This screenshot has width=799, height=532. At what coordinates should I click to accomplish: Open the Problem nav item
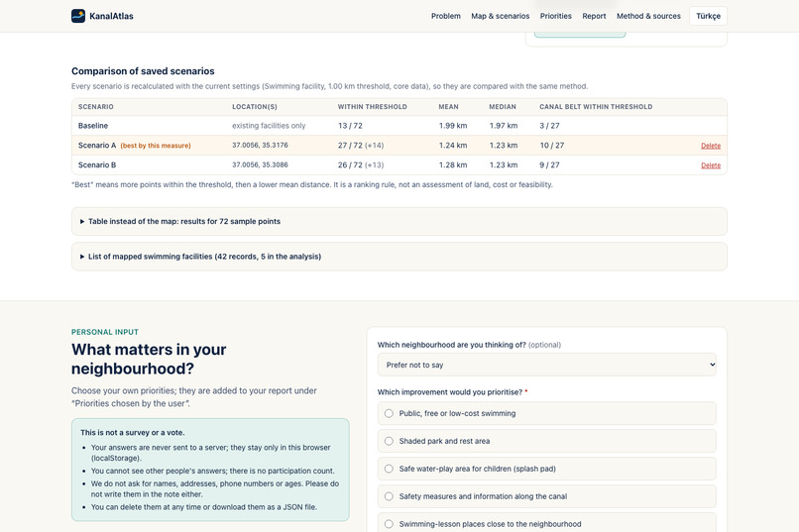click(446, 16)
